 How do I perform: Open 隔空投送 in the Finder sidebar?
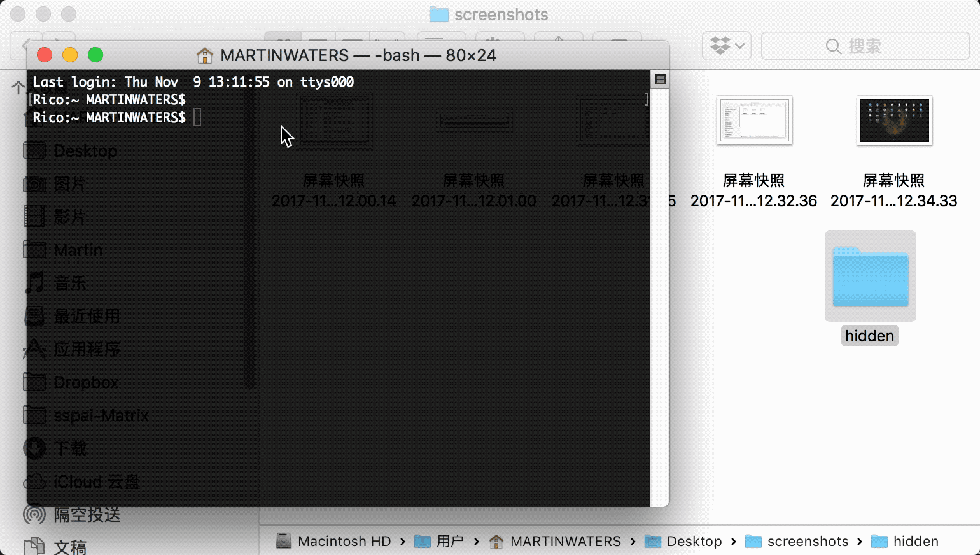pyautogui.click(x=87, y=514)
